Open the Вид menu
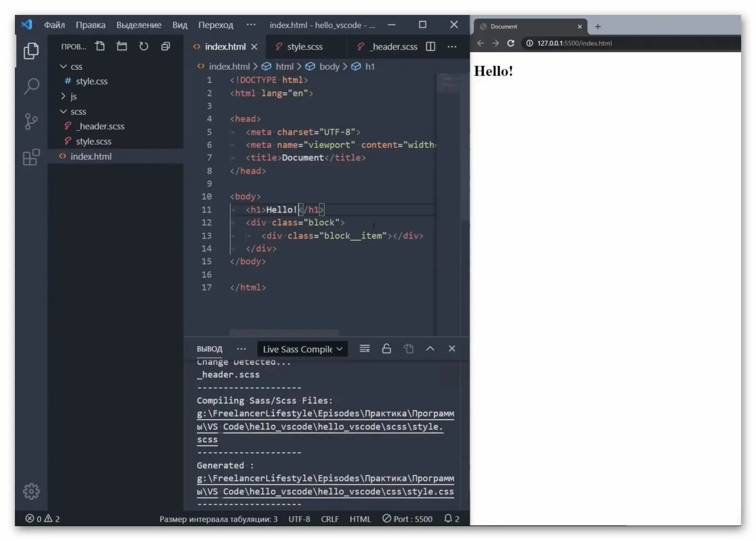 [180, 25]
